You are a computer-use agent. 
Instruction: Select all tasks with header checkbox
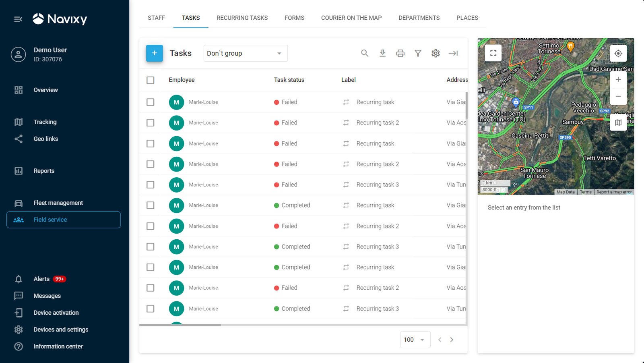pos(151,80)
